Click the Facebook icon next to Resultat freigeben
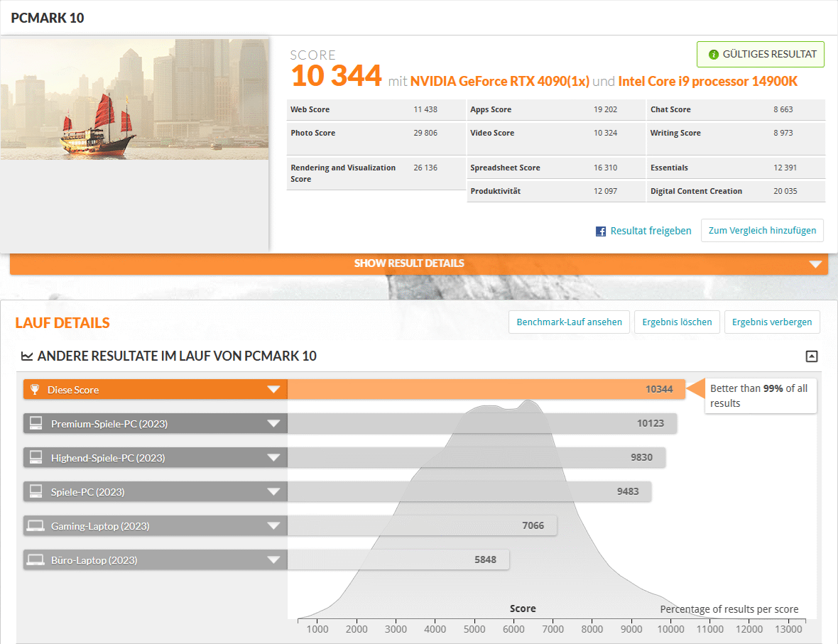This screenshot has height=644, width=838. click(601, 231)
